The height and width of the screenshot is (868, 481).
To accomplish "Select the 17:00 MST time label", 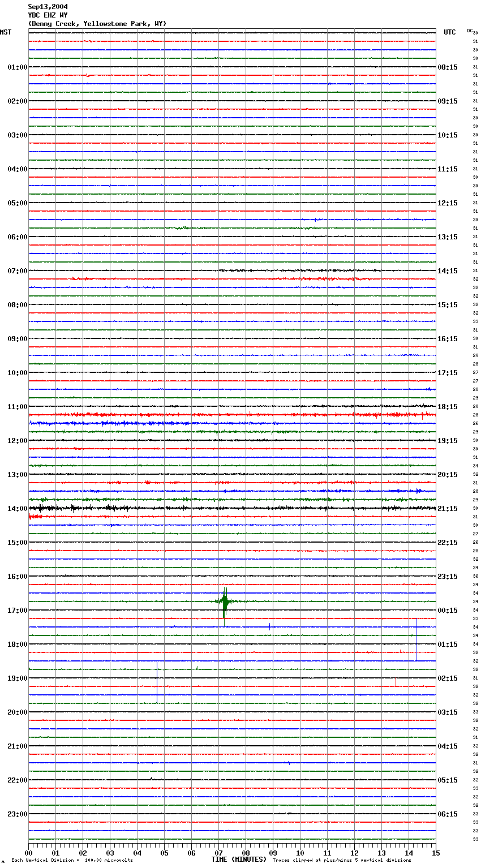I will click(18, 611).
